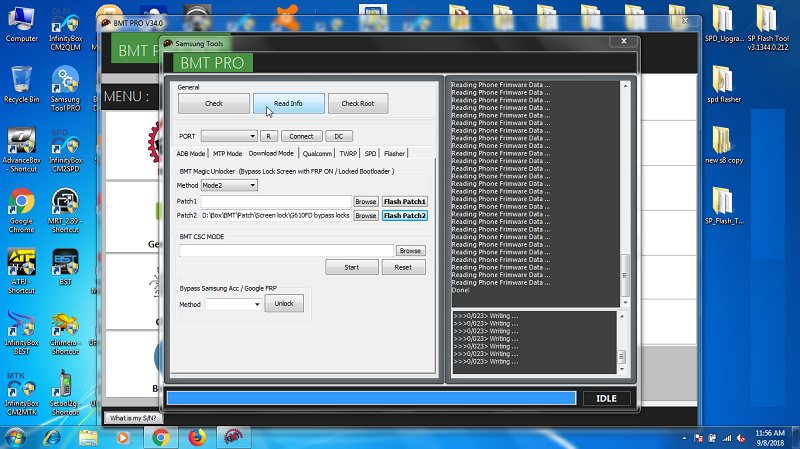Click lower Writing log scrollbar thumb
The image size is (800, 449).
pos(621,356)
